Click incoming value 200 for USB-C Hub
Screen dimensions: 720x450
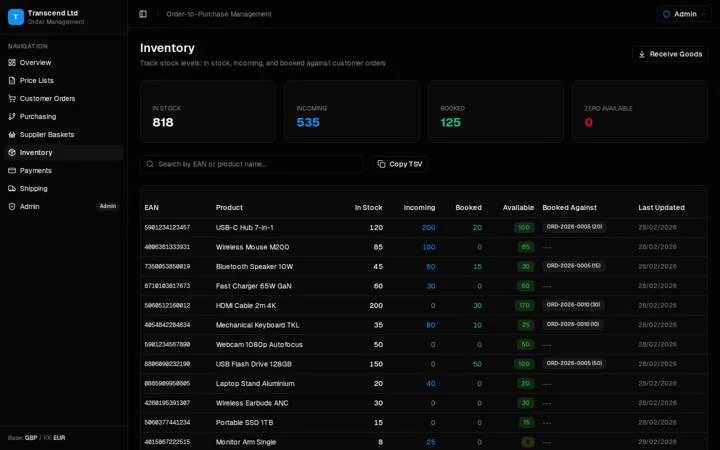(x=428, y=227)
